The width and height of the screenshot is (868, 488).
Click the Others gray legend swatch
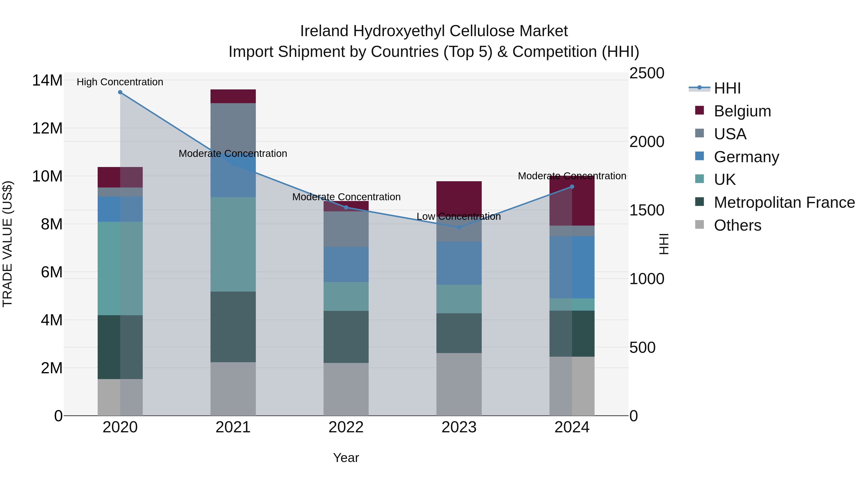point(699,224)
